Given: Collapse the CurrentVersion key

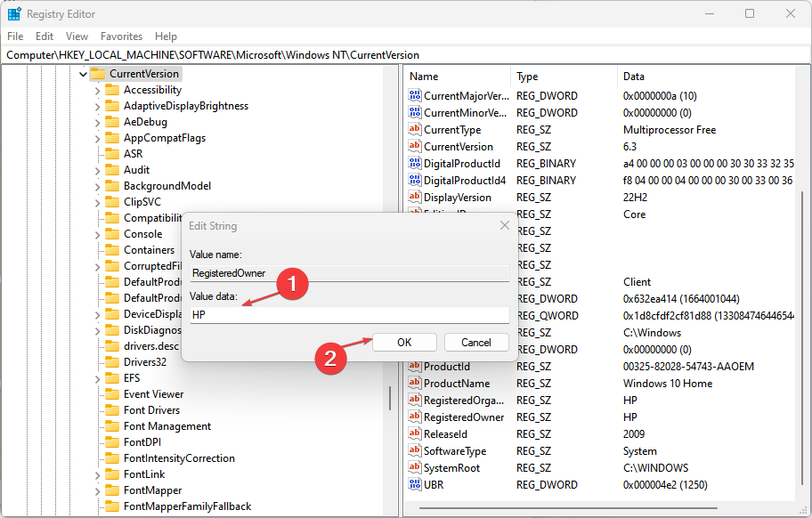Looking at the screenshot, I should pos(83,74).
